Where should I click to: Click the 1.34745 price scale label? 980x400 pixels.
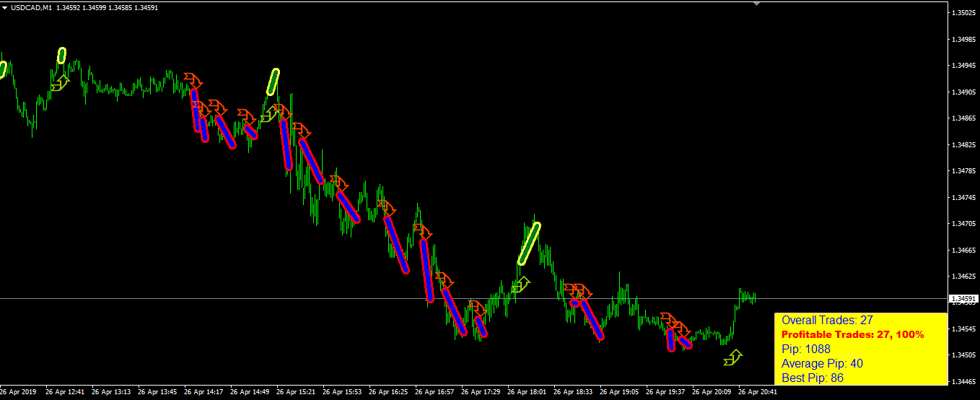tap(963, 198)
